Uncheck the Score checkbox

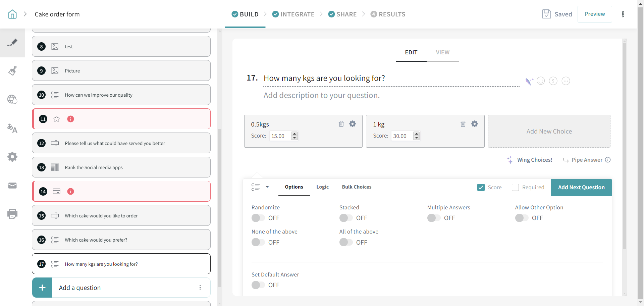click(x=481, y=187)
